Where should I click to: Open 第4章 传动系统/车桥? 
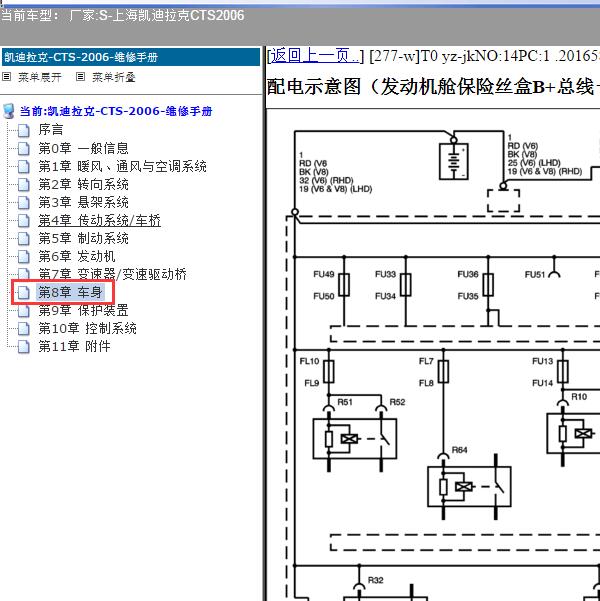pos(99,220)
